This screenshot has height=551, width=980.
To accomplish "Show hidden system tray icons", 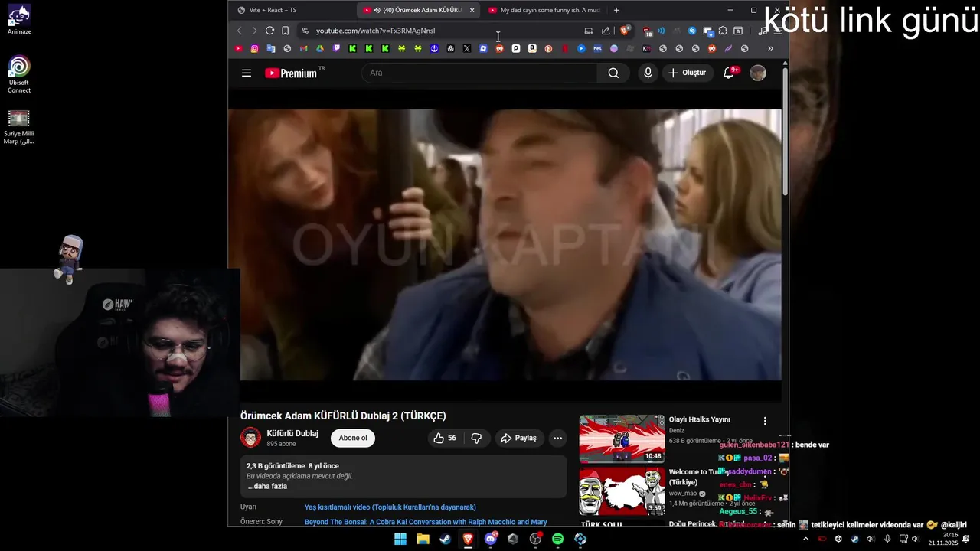I will point(805,539).
